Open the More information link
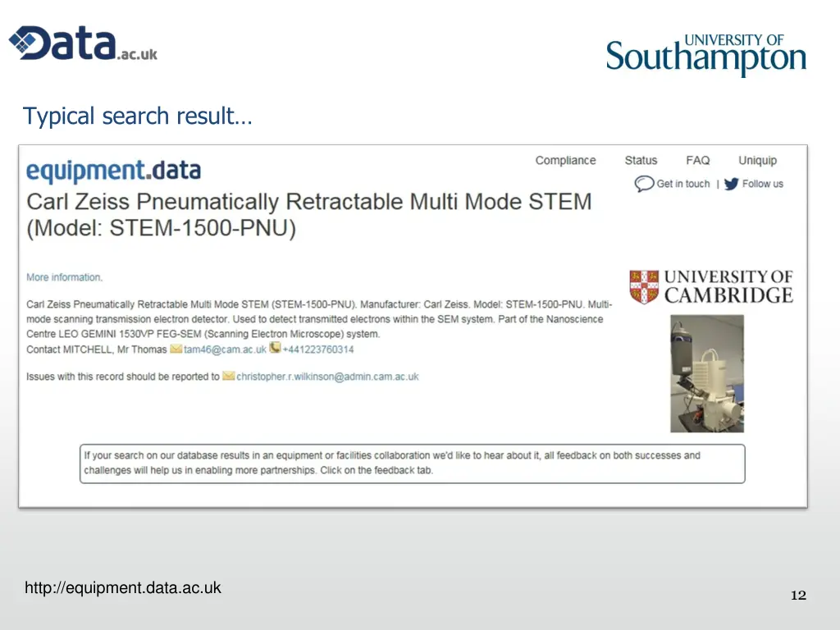This screenshot has height=630, width=840. pyautogui.click(x=64, y=277)
